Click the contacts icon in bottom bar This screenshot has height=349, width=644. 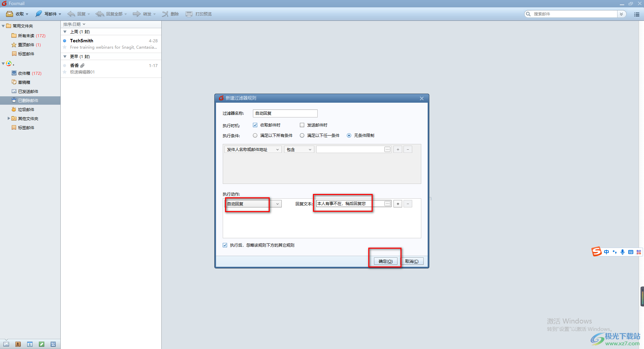18,344
